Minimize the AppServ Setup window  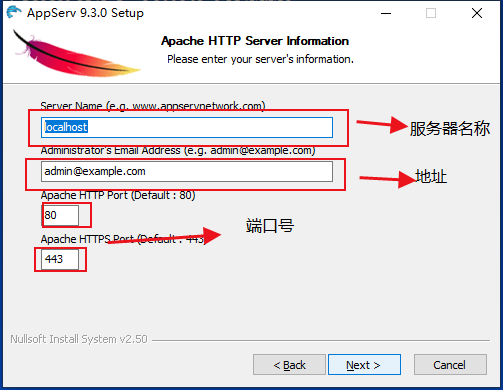coord(386,13)
